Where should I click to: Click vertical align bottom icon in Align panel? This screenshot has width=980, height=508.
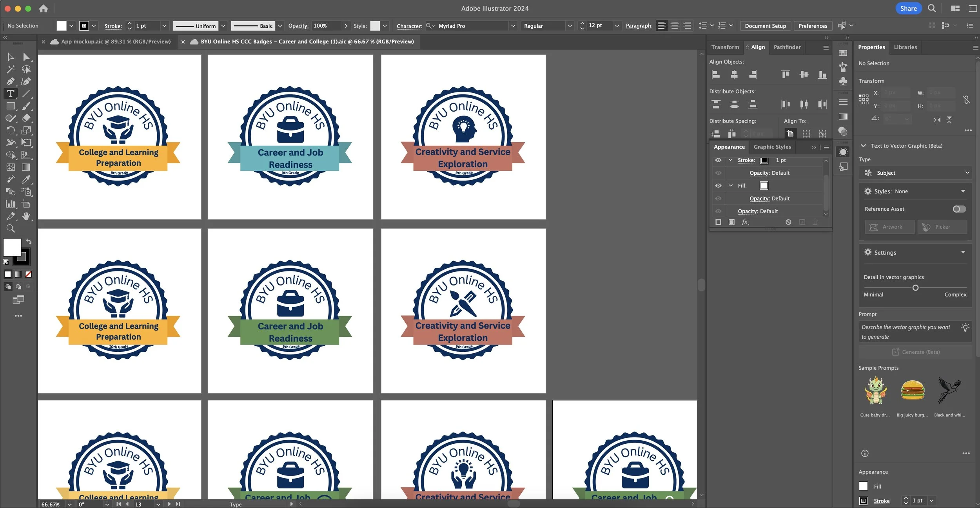click(x=822, y=74)
